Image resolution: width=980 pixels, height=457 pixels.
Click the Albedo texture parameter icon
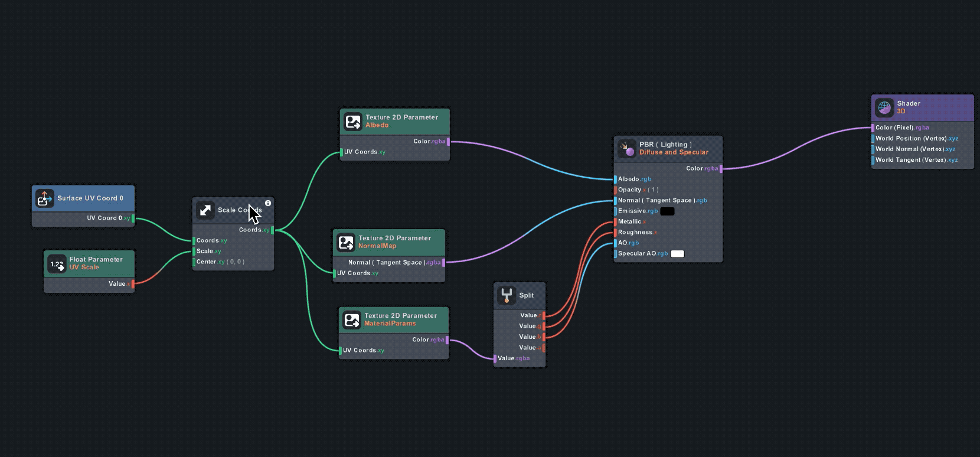[353, 122]
